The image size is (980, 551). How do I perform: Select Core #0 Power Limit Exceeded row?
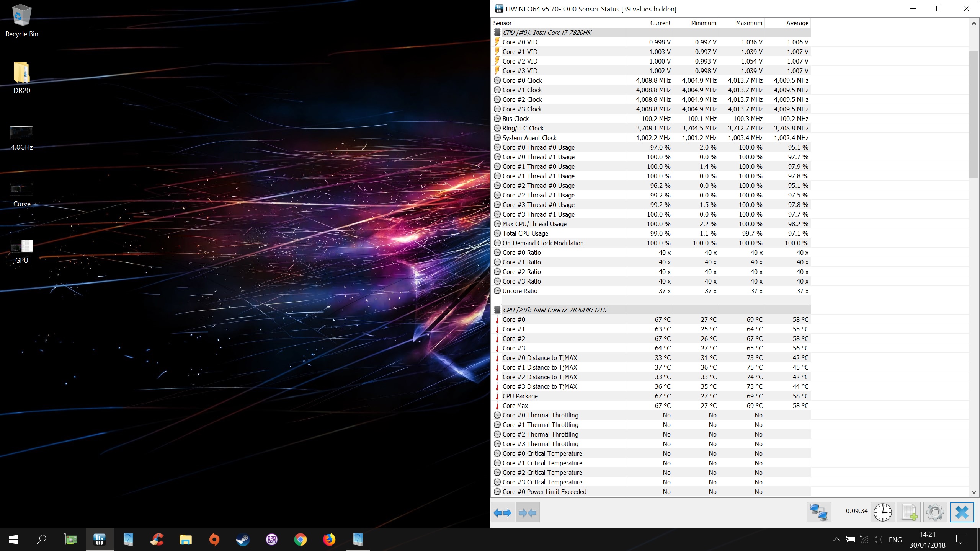tap(651, 492)
